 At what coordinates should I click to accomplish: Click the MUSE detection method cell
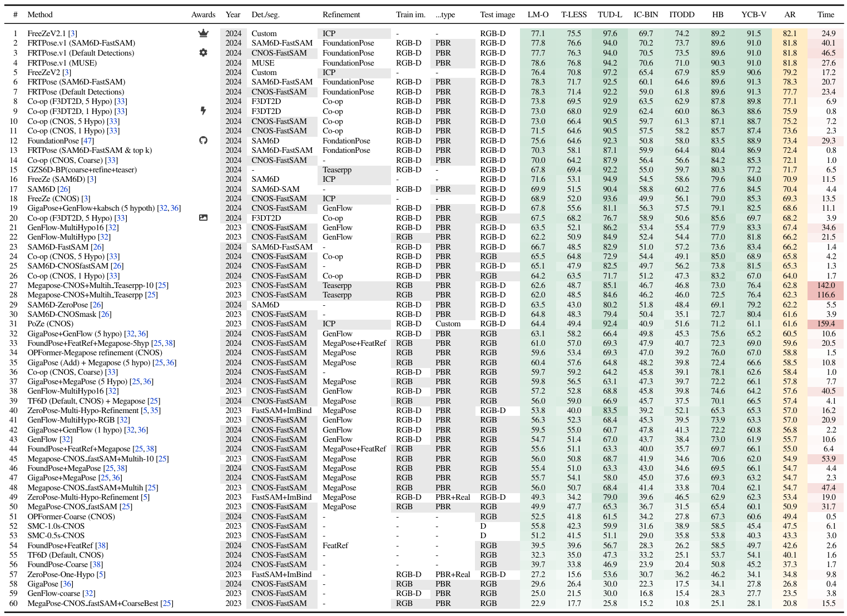tap(263, 63)
